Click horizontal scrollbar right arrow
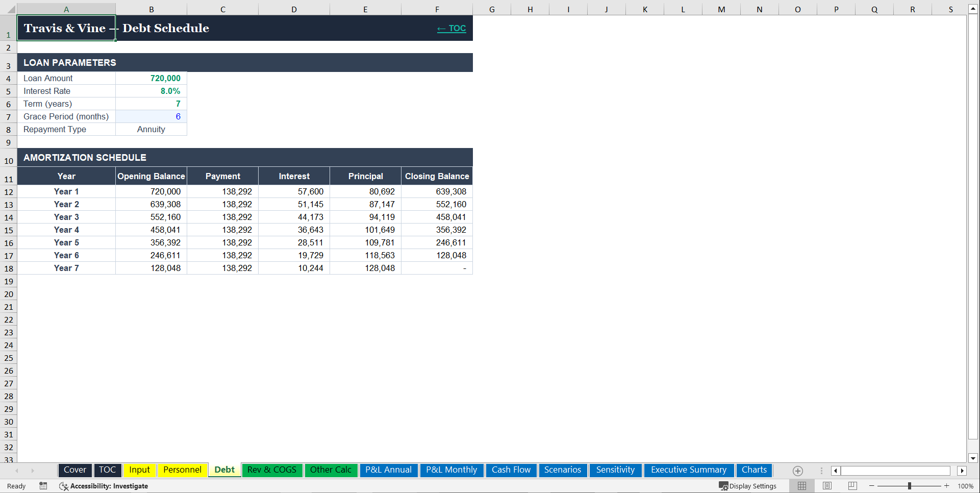This screenshot has height=493, width=980. point(962,471)
